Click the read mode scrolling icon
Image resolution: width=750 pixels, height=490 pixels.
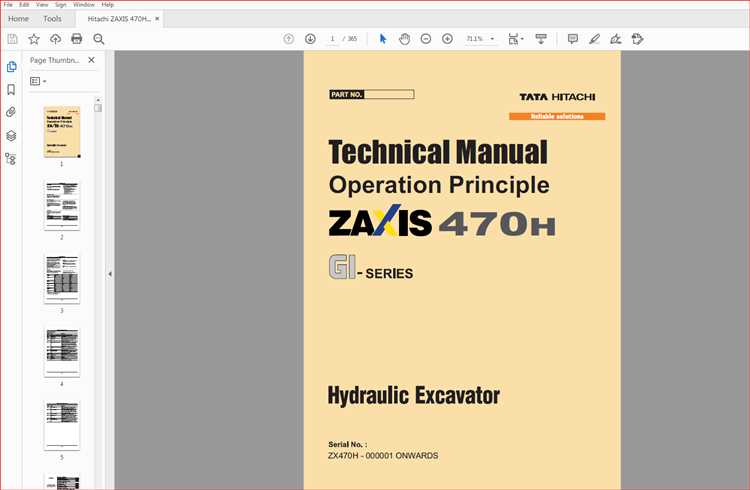(541, 39)
